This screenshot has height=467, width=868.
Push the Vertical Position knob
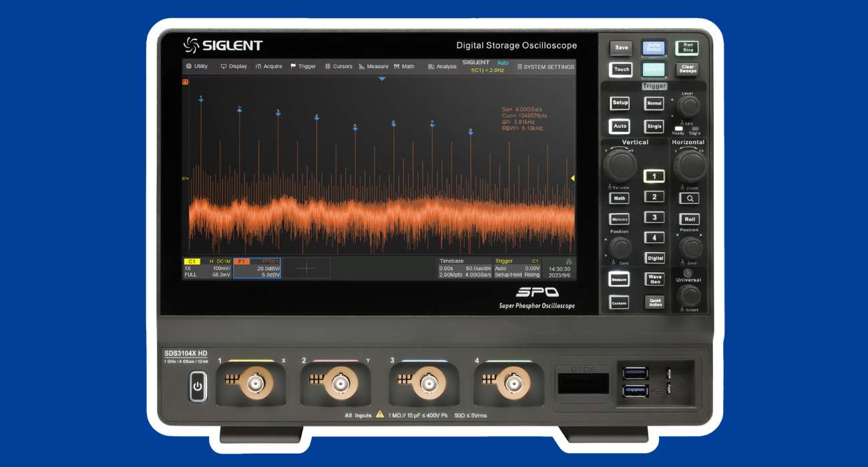click(x=620, y=248)
